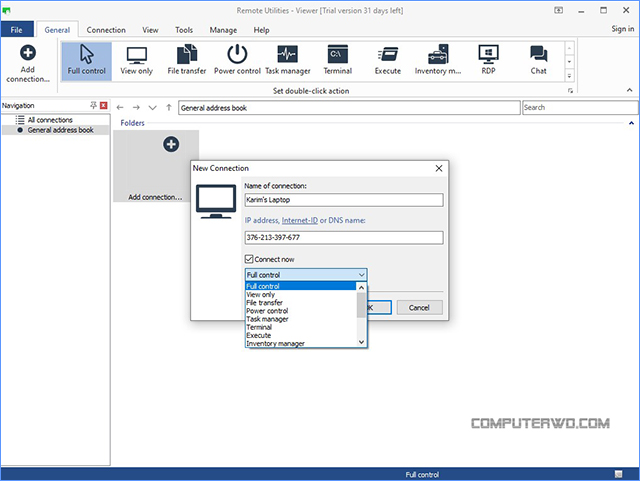
Task: Click the ribbon display options button
Action: (x=558, y=10)
